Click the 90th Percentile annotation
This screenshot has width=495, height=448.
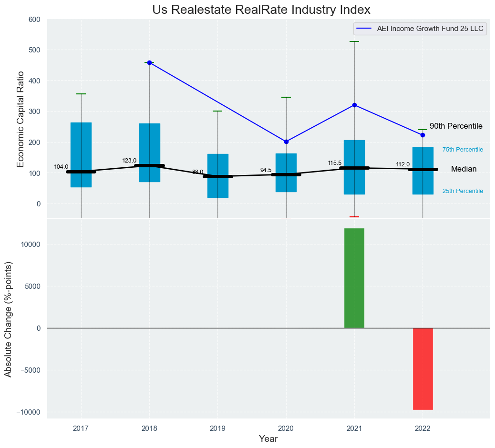pos(456,126)
